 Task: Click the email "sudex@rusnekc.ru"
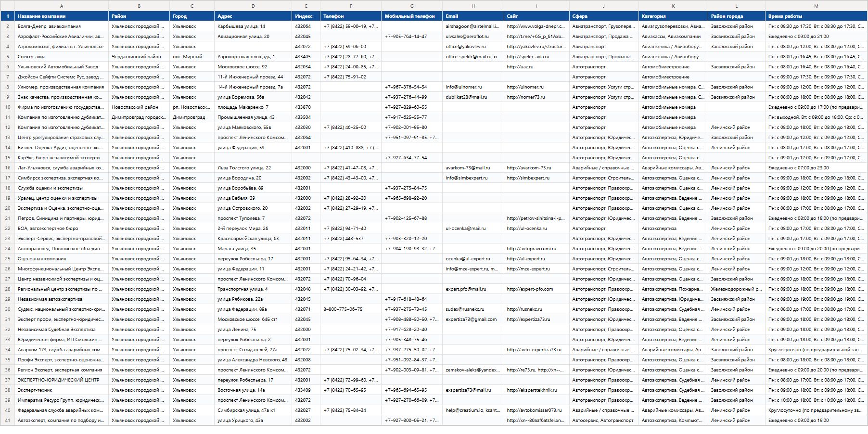point(473,309)
